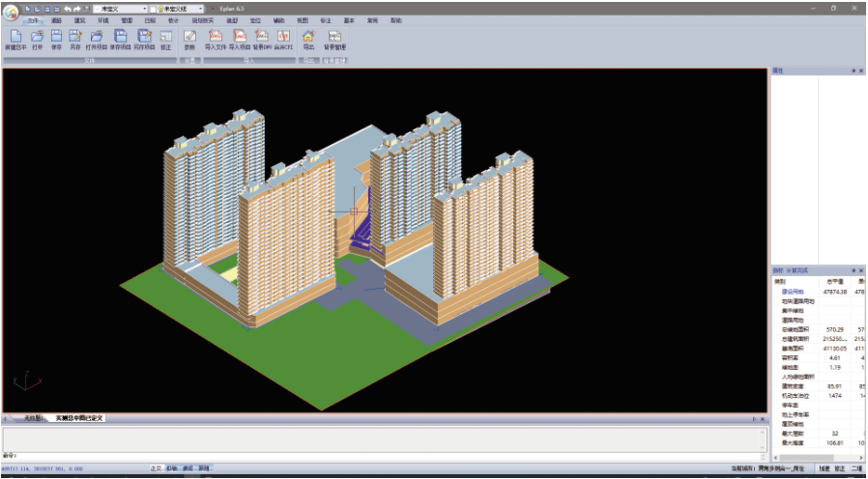
Task: Click the 修正 button in bottom status bar
Action: coord(839,468)
